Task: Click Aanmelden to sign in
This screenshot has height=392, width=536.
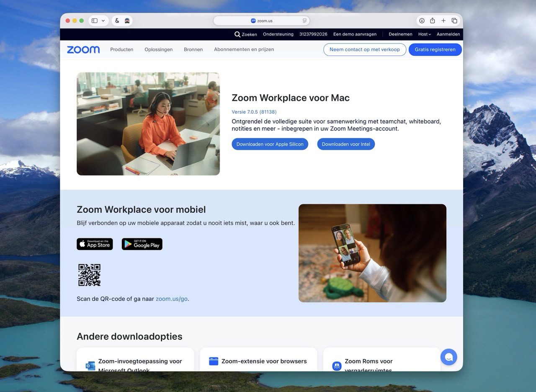Action: pos(448,34)
